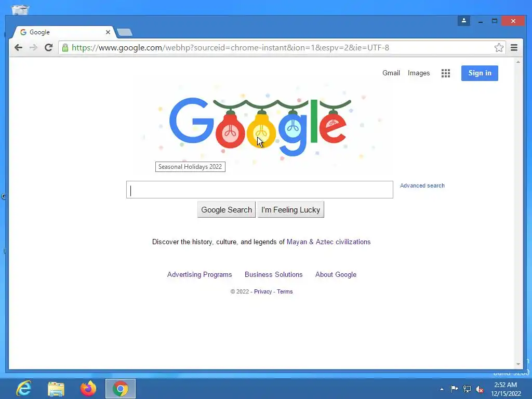Focus the Google search text box

[x=260, y=190]
